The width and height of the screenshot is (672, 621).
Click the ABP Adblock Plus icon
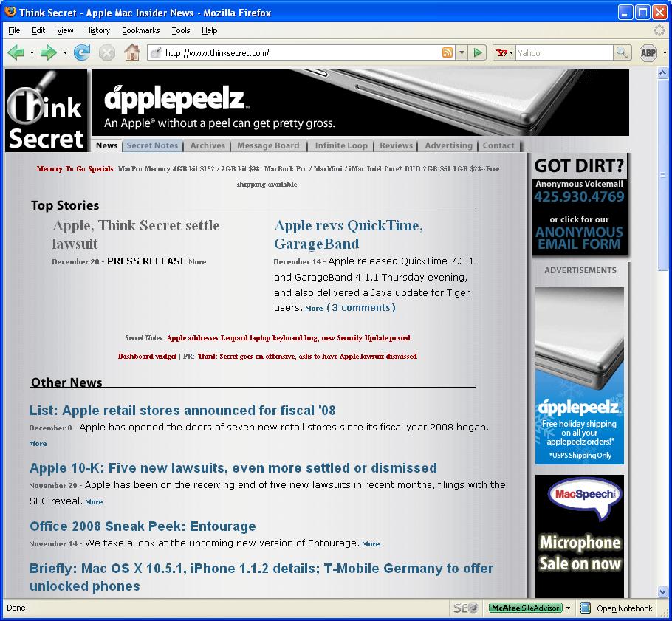(648, 52)
